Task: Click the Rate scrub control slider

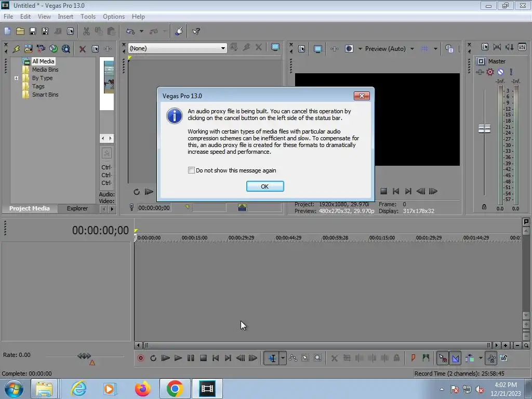Action: coord(84,356)
